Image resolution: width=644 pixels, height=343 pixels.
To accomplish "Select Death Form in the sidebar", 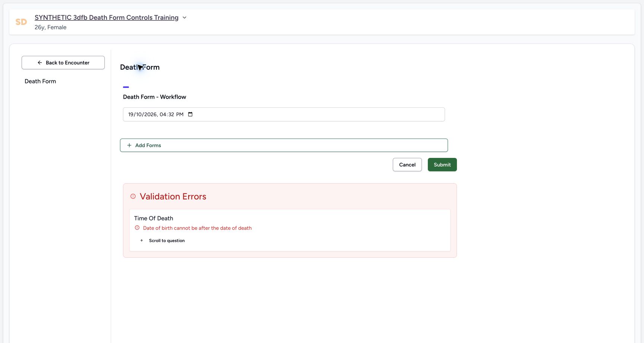I will [x=40, y=81].
